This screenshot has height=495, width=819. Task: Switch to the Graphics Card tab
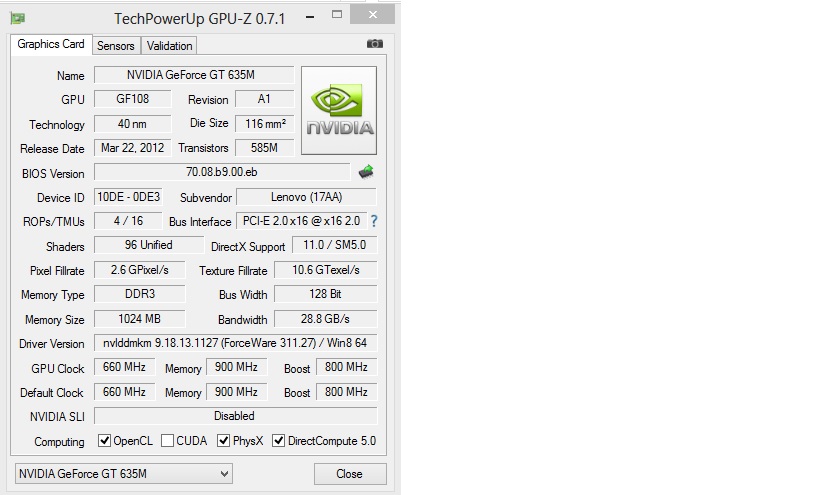click(x=51, y=44)
